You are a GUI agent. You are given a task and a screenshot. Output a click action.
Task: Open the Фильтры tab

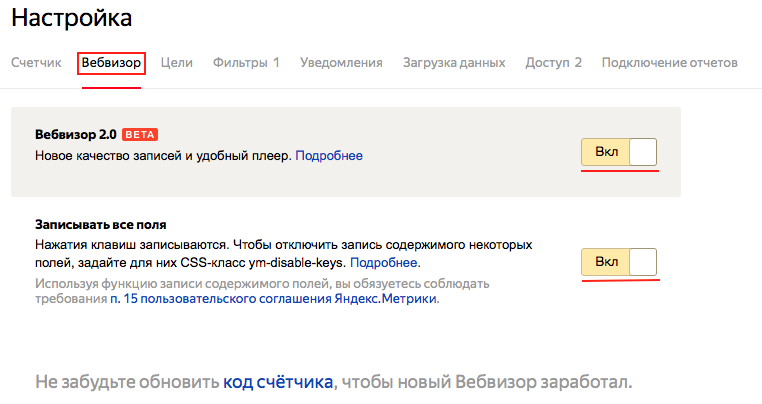point(246,62)
